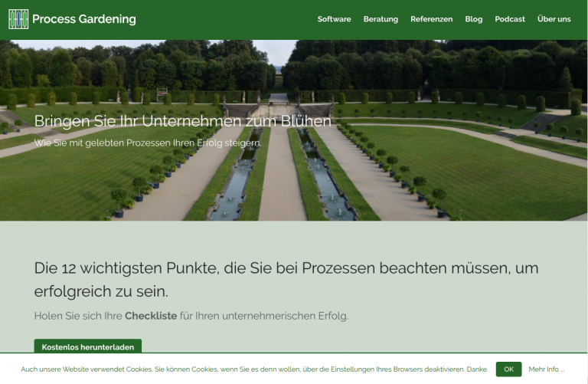This screenshot has height=384, width=588.
Task: Click the bold Checkliste word
Action: coord(151,316)
